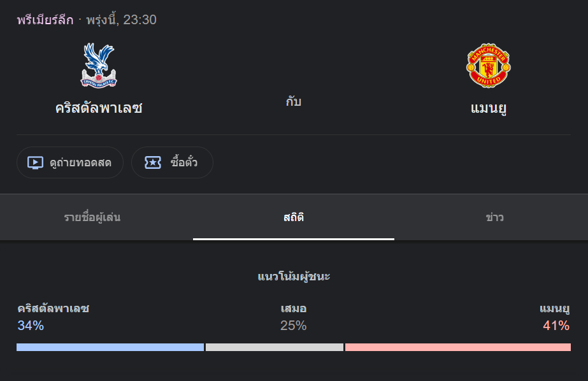Click the แมนยู team name under crest

(x=488, y=108)
